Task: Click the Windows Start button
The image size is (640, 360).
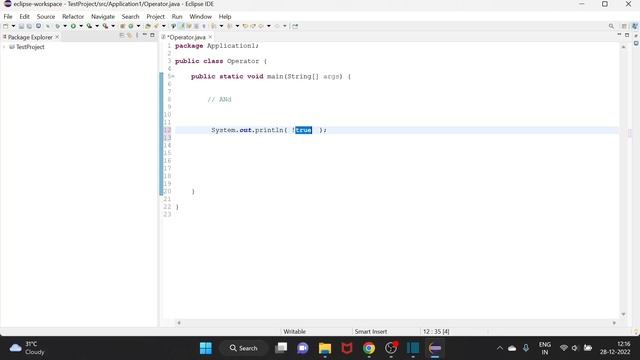Action: (x=206, y=348)
